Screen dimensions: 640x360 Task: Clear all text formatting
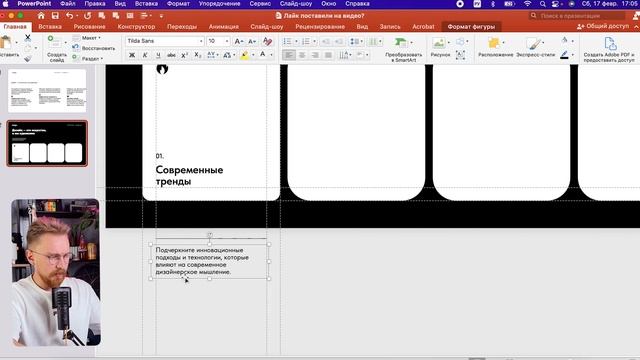267,41
